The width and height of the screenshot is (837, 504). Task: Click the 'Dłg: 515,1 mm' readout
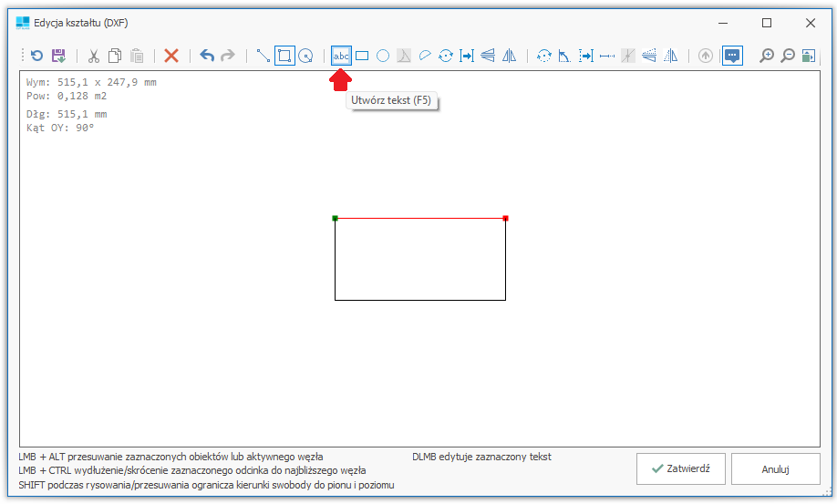[67, 114]
